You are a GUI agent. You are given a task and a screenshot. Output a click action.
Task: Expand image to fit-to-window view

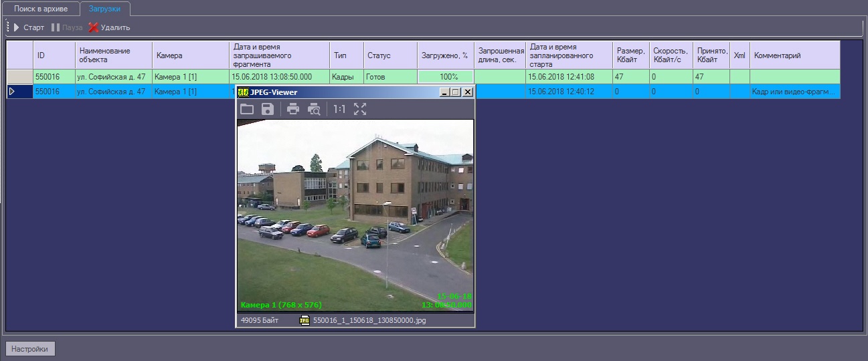point(360,109)
